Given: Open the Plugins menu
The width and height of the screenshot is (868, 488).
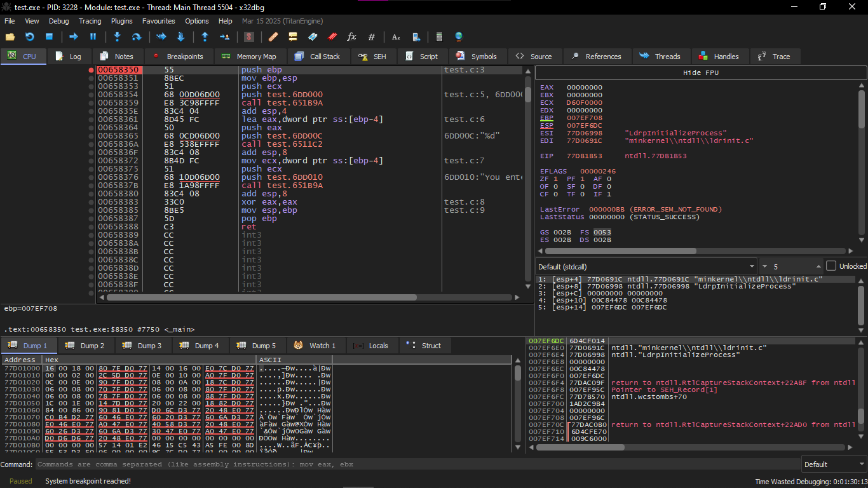Looking at the screenshot, I should (x=121, y=21).
